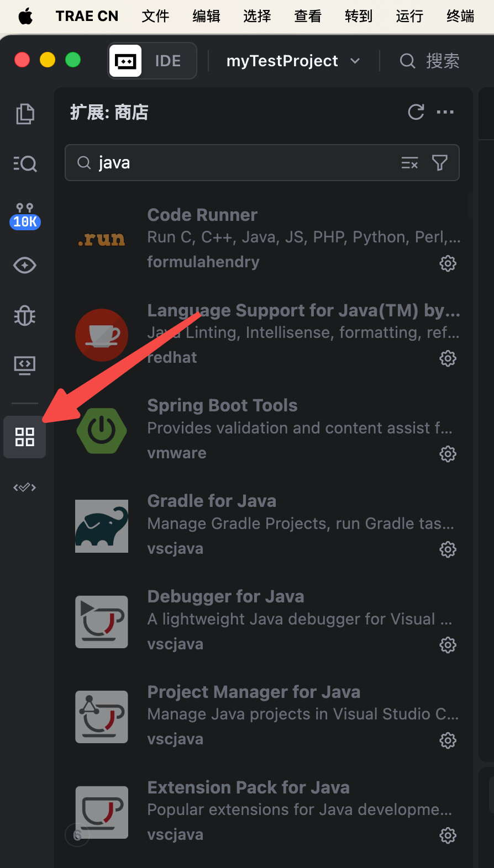Viewport: 494px width, 868px height.
Task: Open Source Control with 10K badge
Action: (25, 215)
